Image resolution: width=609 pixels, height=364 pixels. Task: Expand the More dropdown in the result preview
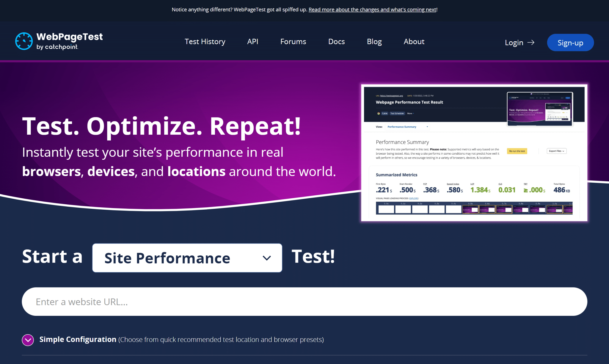pyautogui.click(x=410, y=113)
